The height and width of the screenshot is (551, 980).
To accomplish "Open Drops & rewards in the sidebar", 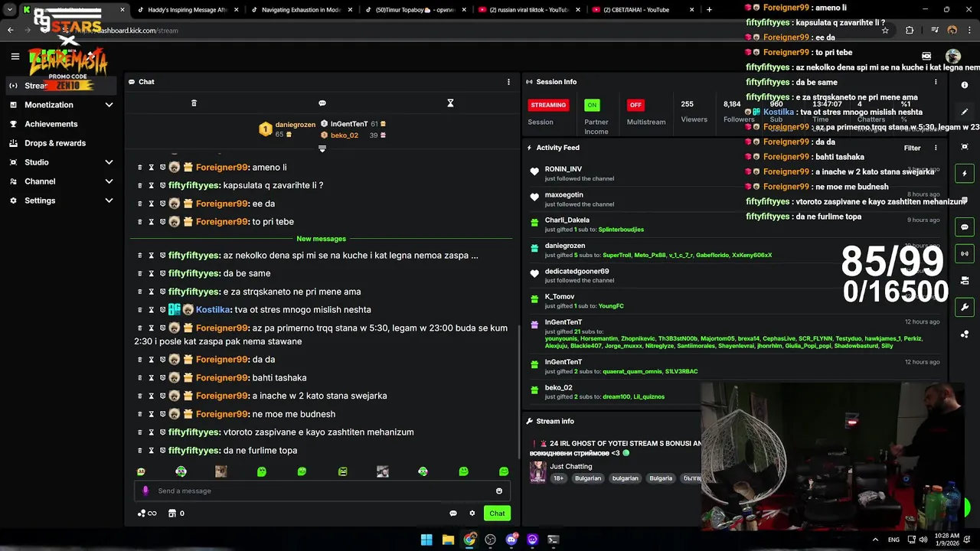I will (55, 143).
